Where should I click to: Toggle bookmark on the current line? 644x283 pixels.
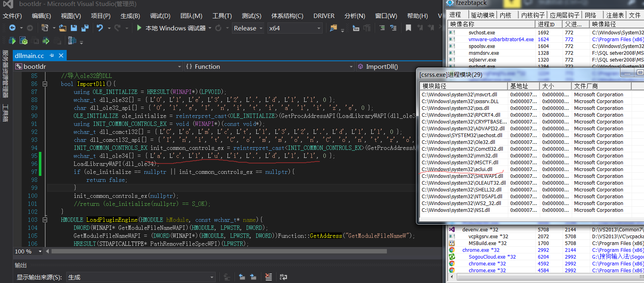pos(408,28)
